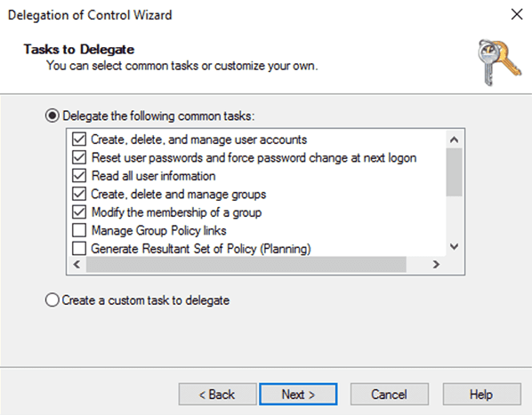This screenshot has height=415, width=532.
Task: Uncheck Create, delete, and manage user accounts
Action: [x=79, y=140]
